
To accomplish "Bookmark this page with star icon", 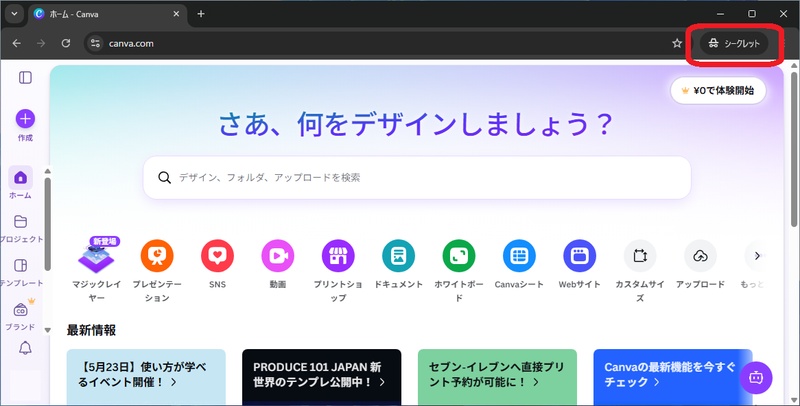I will (677, 43).
